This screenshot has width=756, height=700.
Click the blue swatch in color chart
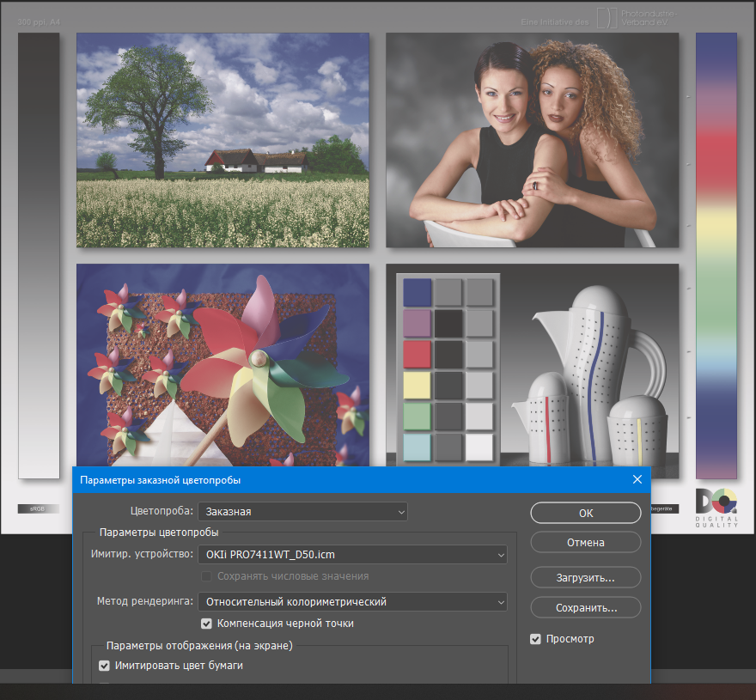(417, 292)
